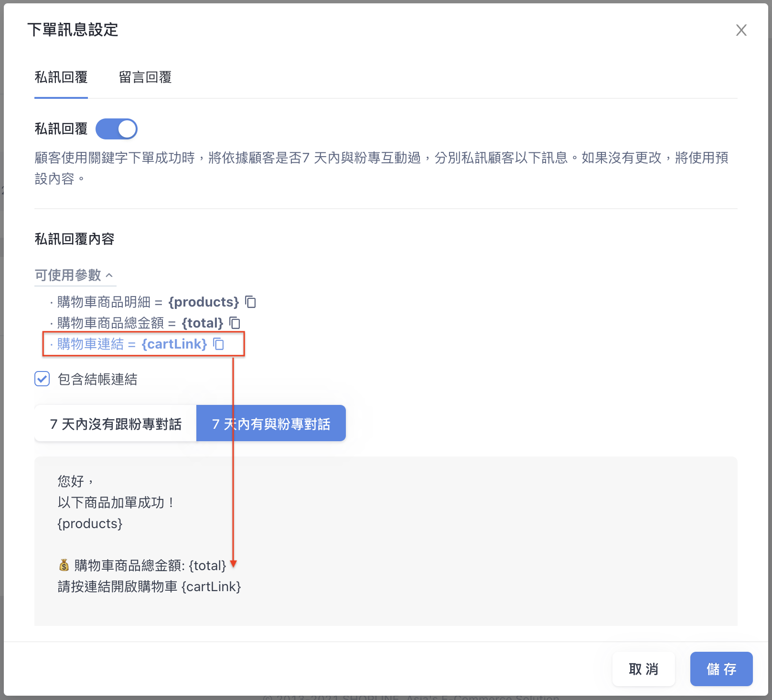Switch to 私訊回覆 tab

(61, 77)
